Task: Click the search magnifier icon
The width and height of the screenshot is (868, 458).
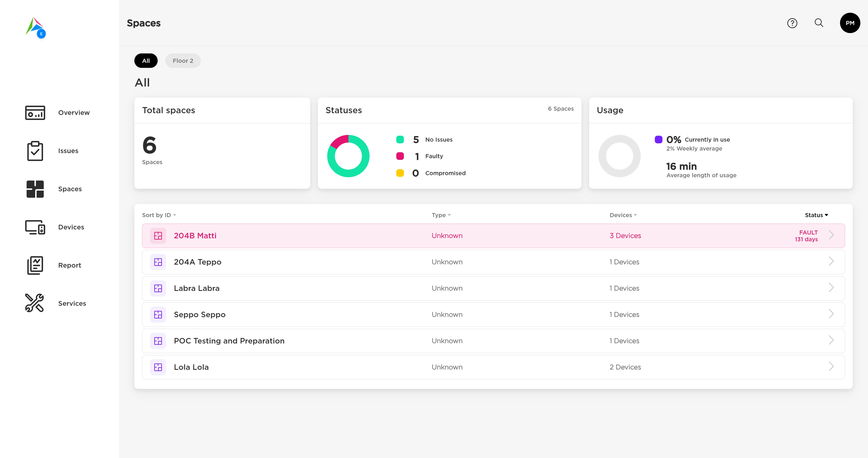Action: [x=819, y=23]
